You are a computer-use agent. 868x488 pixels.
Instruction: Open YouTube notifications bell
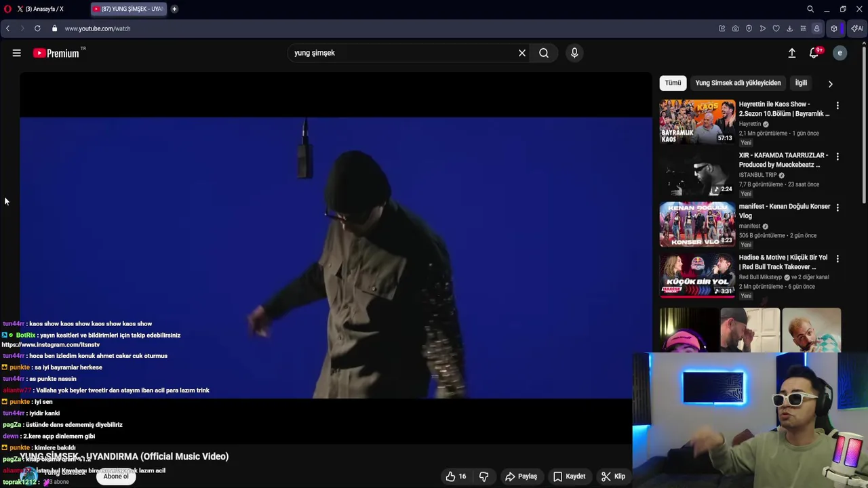pos(814,53)
